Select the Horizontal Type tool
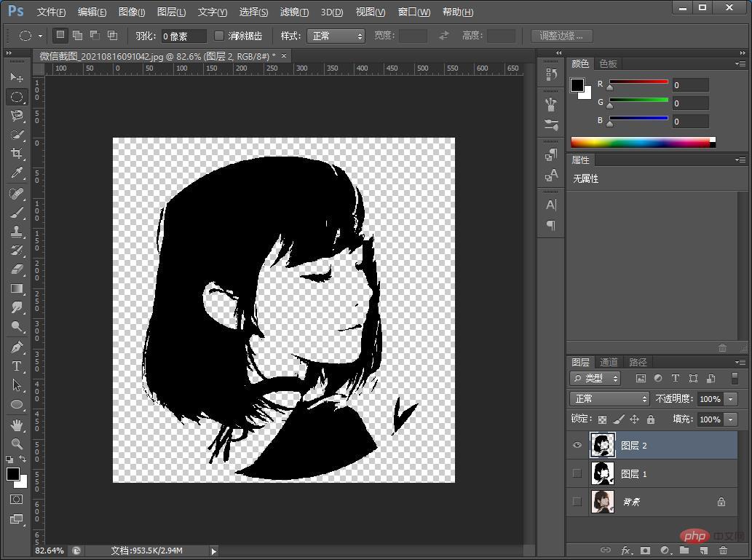Screen dimensions: 752x560 (x=17, y=366)
